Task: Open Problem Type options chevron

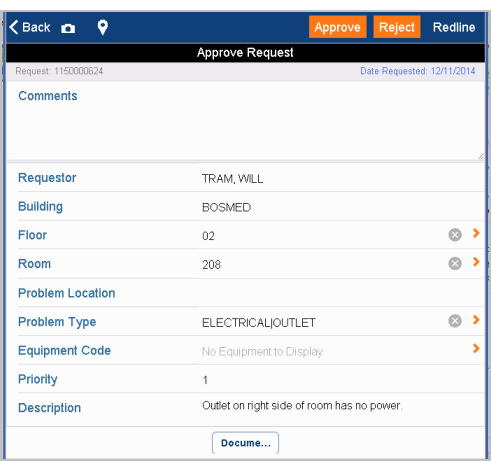Action: pyautogui.click(x=476, y=320)
